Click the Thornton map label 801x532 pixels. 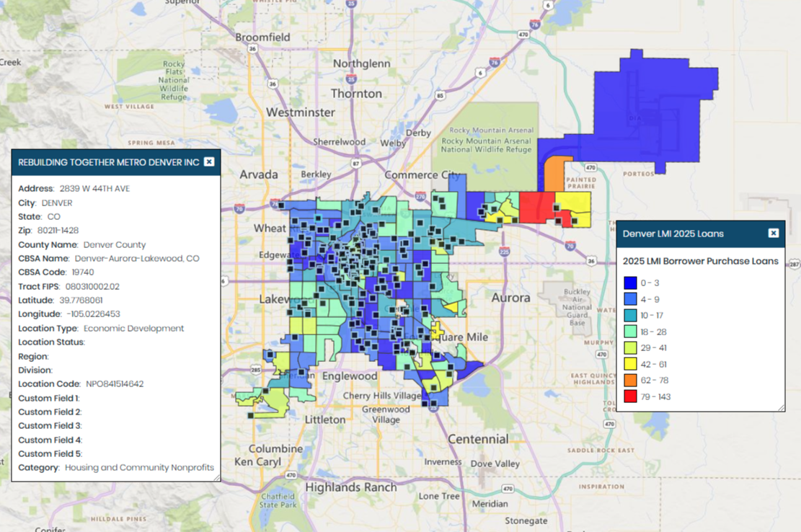[x=357, y=94]
